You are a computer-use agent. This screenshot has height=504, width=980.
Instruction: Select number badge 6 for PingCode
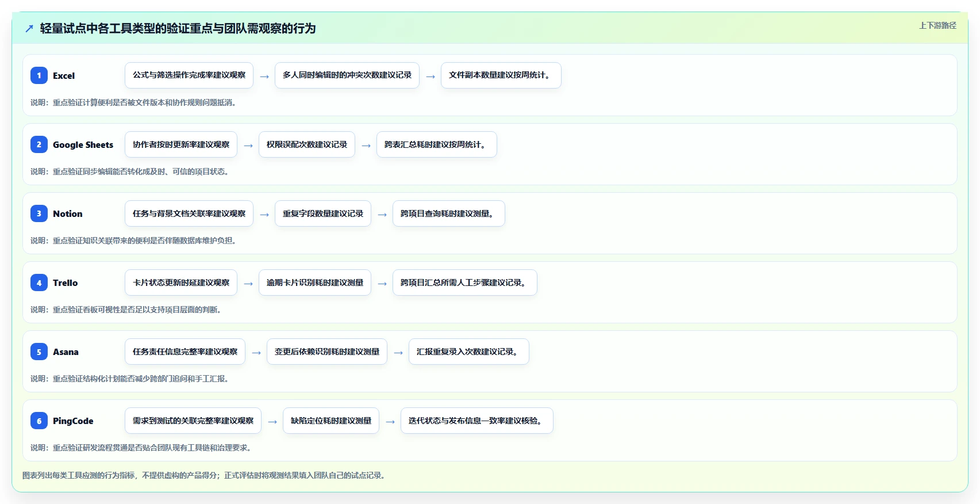39,421
